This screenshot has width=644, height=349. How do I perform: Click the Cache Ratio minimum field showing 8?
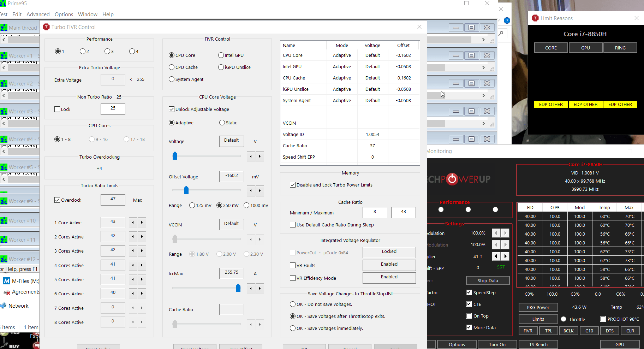point(375,213)
